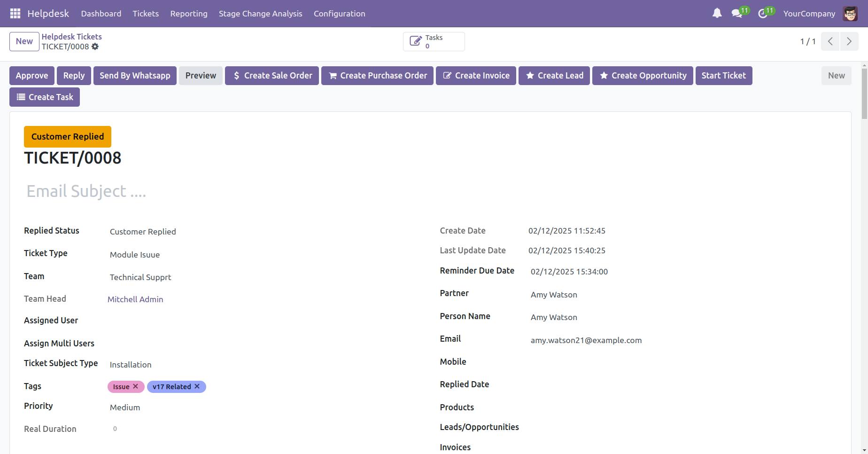Open Tickets menu
The height and width of the screenshot is (454, 868).
tap(146, 14)
